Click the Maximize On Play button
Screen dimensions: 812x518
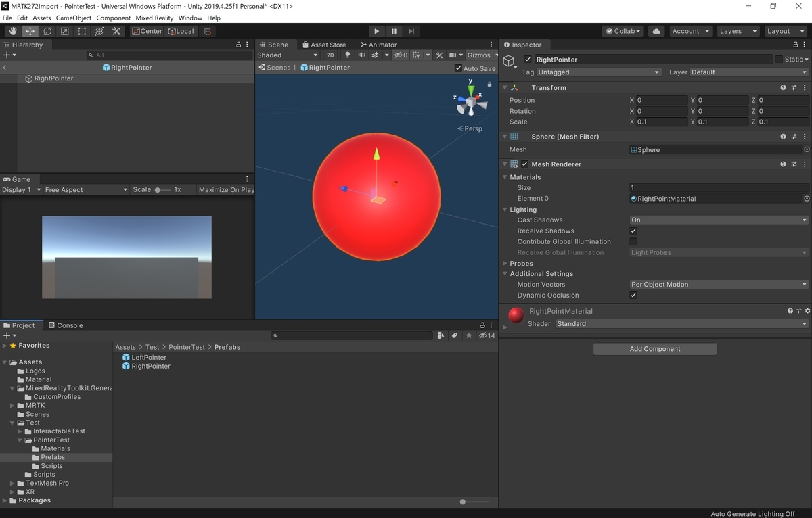click(x=227, y=190)
